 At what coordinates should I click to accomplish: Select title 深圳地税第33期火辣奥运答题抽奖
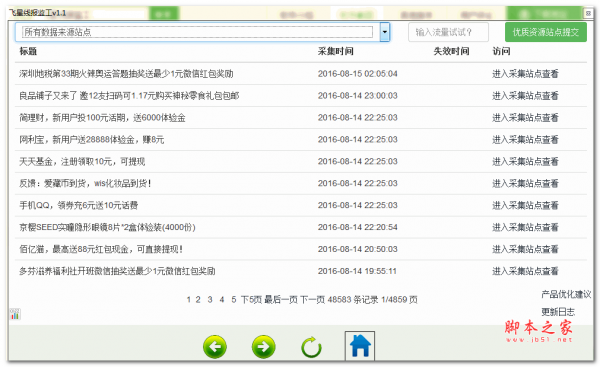pyautogui.click(x=126, y=73)
